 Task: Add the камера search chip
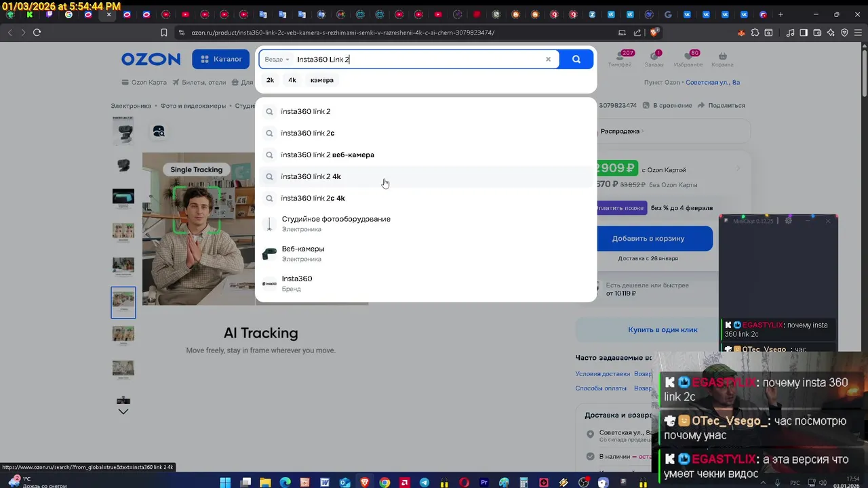point(322,80)
